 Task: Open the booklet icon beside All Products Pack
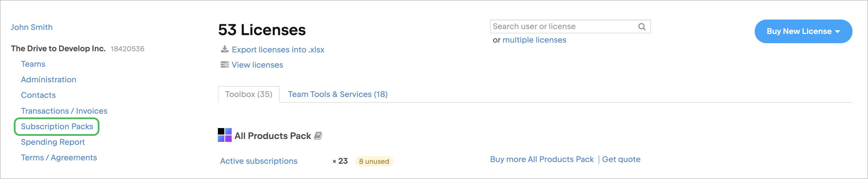[x=318, y=136]
